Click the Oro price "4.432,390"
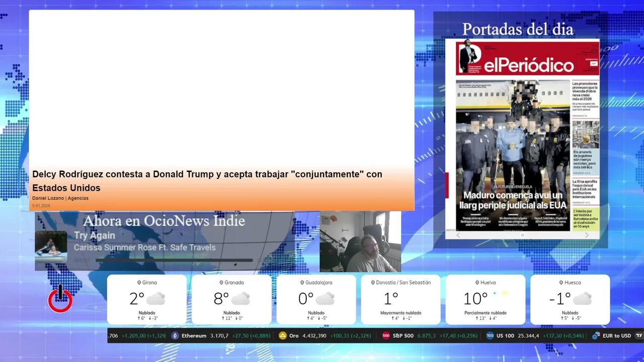Viewport: 644px width, 362px height. click(x=314, y=336)
